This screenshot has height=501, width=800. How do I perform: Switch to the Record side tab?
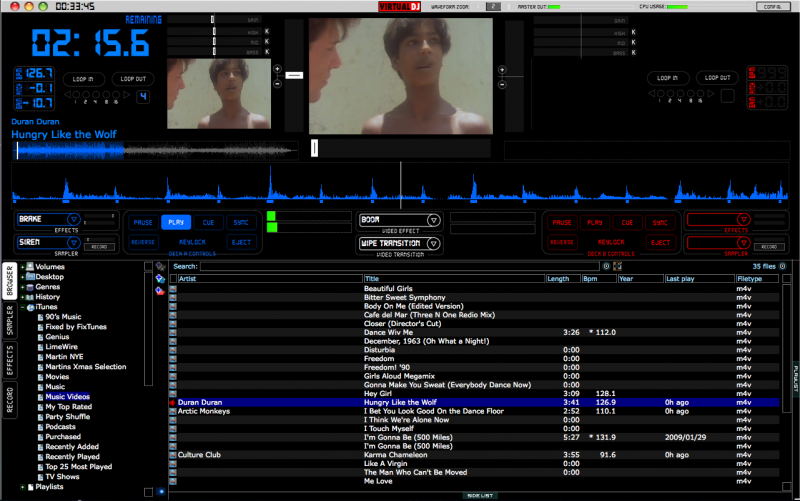pos(10,400)
